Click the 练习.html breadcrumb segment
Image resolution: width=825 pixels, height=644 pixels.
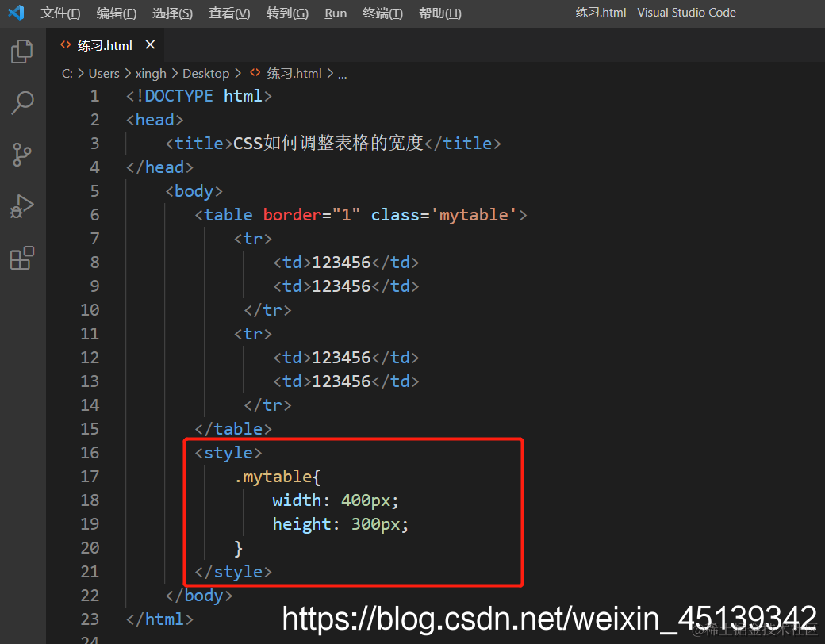tap(294, 73)
